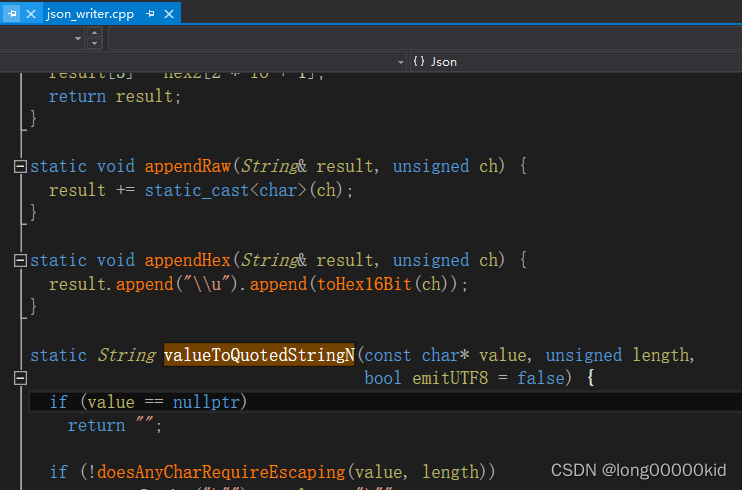Screen dimensions: 742x490
Task: Click the empty field right of the stepper
Action: point(425,38)
